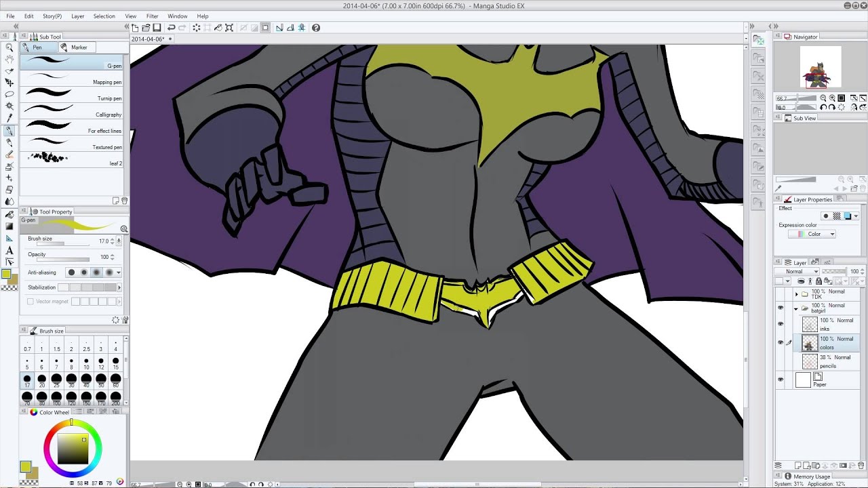Toggle tone effect in Layer Properties
868x488 pixels.
837,216
